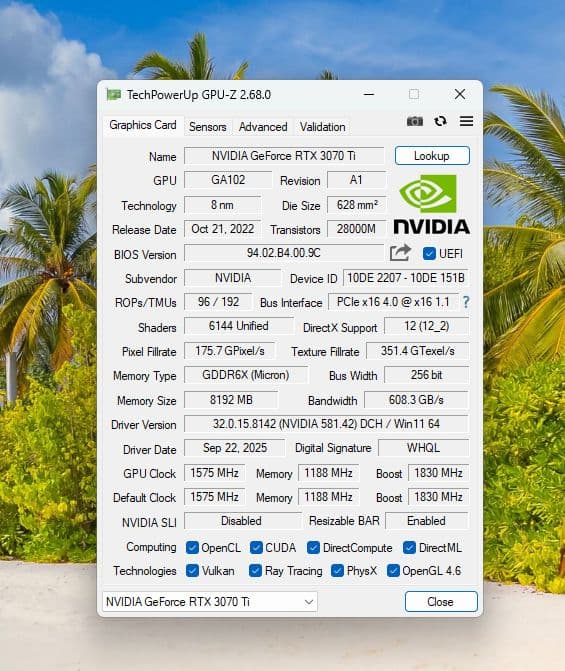565x671 pixels.
Task: Click Digital Signature value WHQL
Action: (424, 448)
